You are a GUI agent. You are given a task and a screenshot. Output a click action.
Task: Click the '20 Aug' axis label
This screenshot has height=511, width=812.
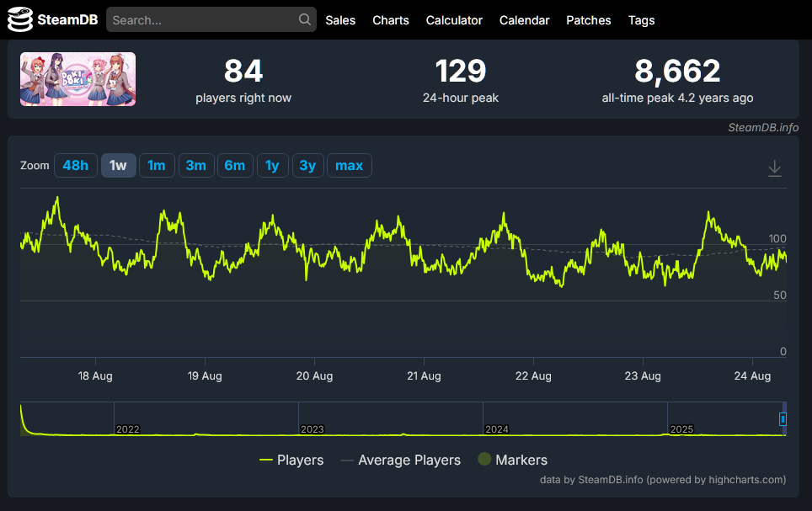pos(314,375)
